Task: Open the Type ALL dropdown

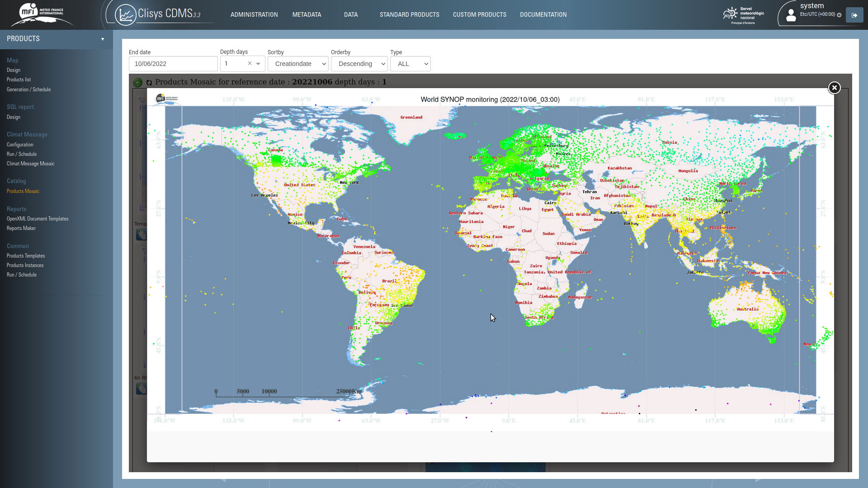Action: point(410,64)
